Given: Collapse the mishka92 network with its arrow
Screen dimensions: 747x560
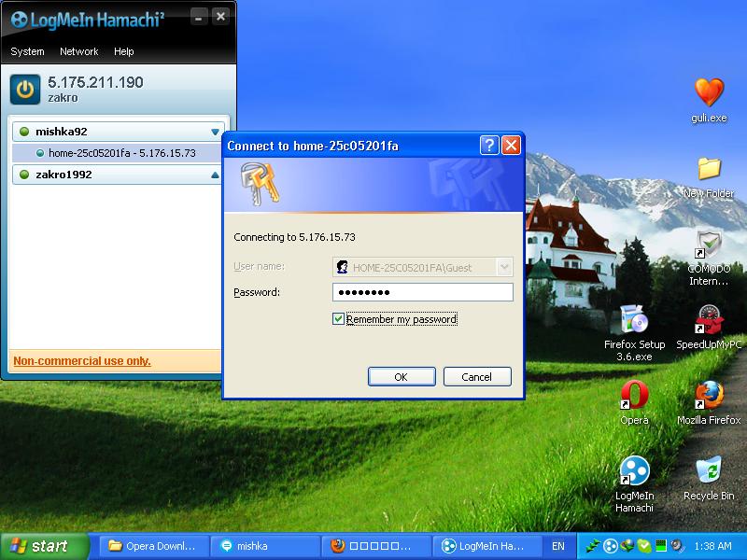Looking at the screenshot, I should 216,132.
